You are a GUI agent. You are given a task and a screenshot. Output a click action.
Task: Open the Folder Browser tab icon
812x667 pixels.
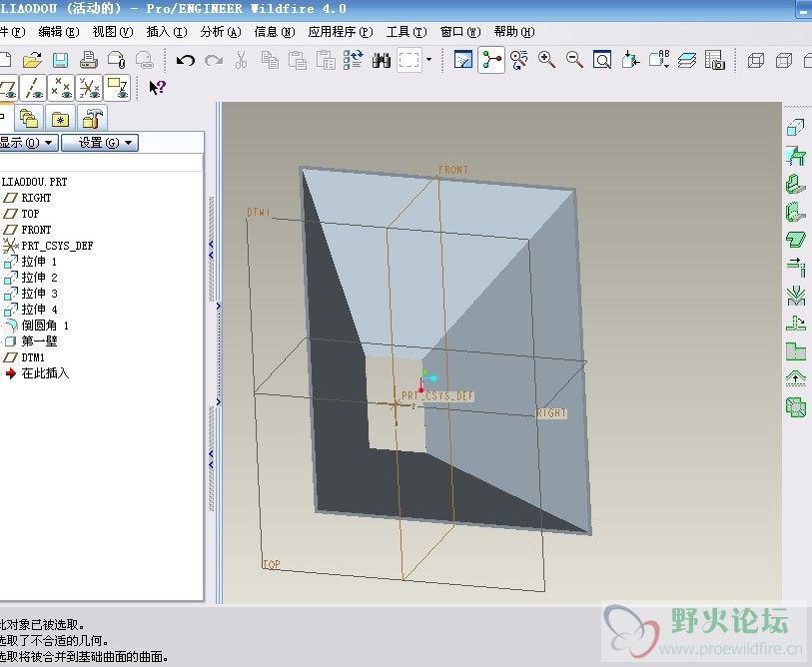coord(29,119)
